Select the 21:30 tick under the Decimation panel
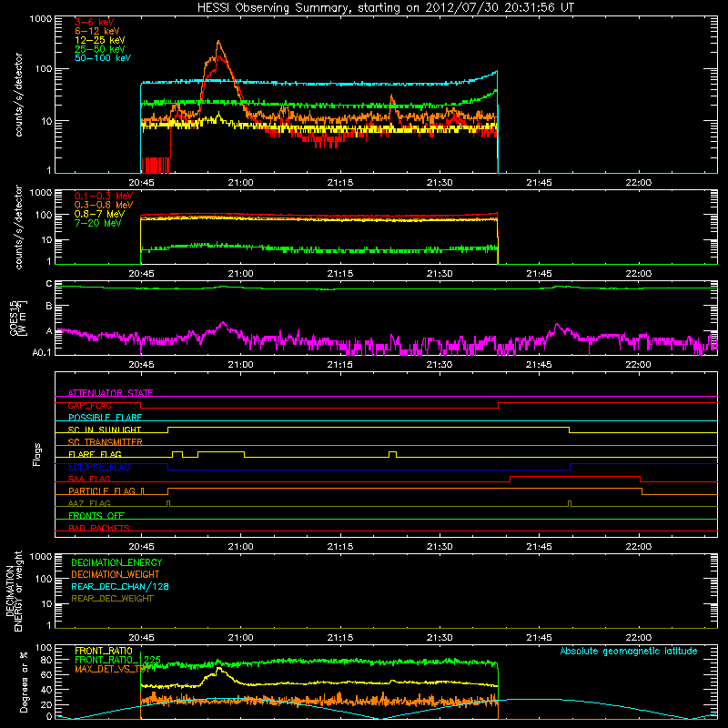Viewport: 728px width, 728px height. tap(440, 638)
